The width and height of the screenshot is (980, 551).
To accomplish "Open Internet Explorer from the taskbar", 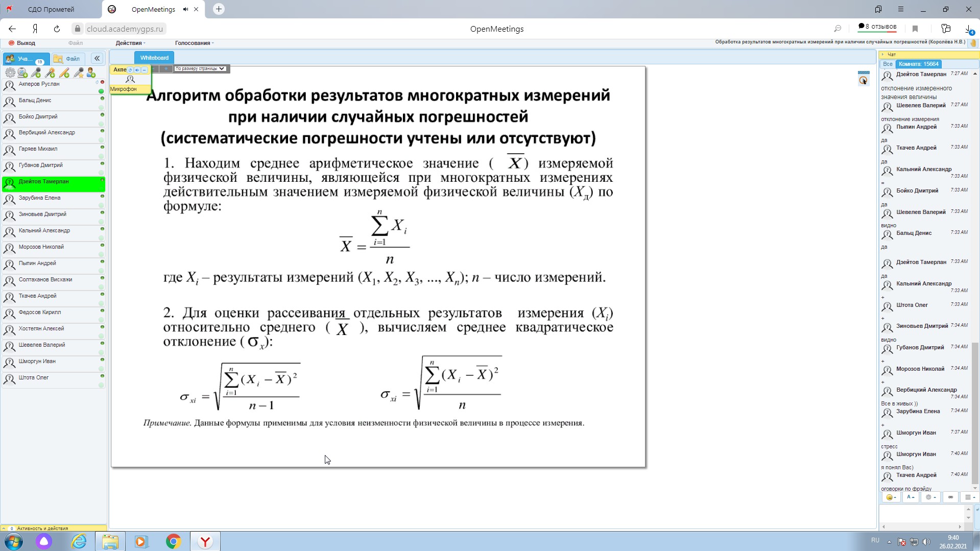I will click(79, 541).
